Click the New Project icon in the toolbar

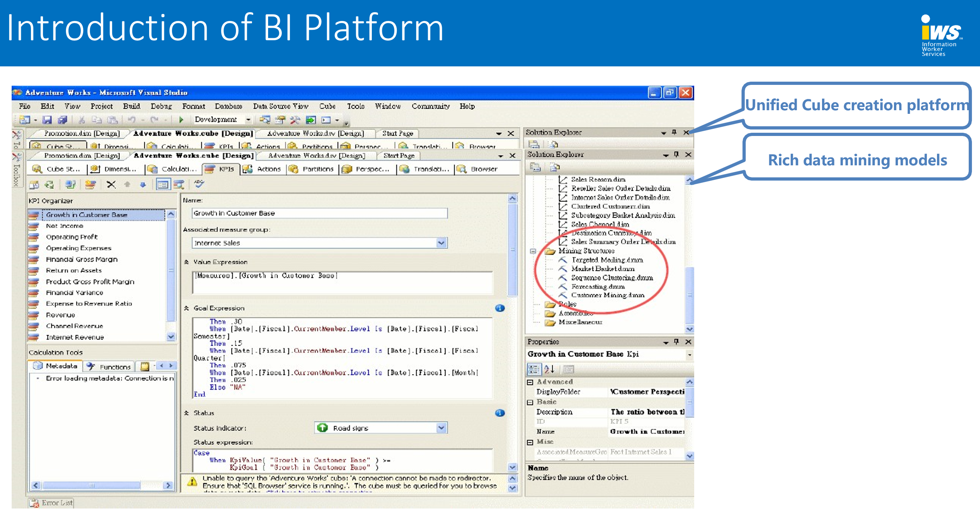[25, 120]
